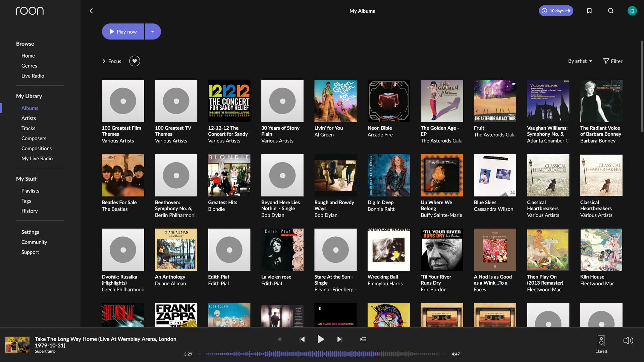
Task: Open the profile avatar D
Action: 632,11
